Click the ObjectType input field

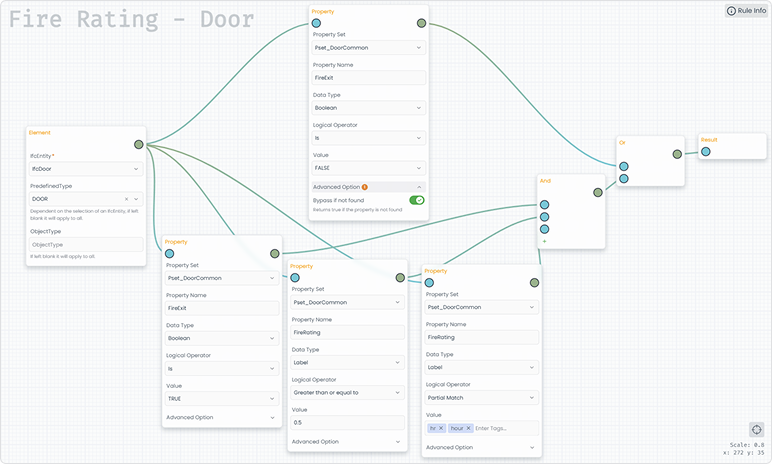click(87, 244)
